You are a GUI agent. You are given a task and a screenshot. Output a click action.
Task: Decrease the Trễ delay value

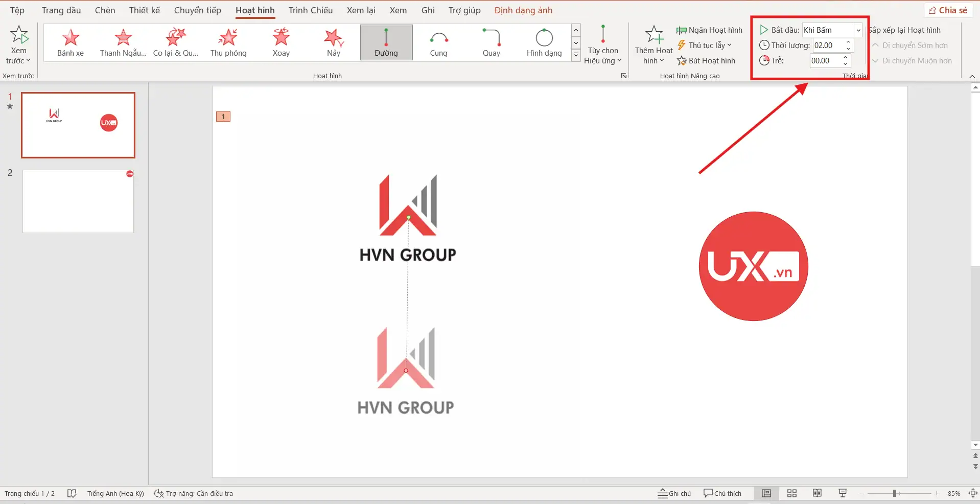pyautogui.click(x=846, y=64)
